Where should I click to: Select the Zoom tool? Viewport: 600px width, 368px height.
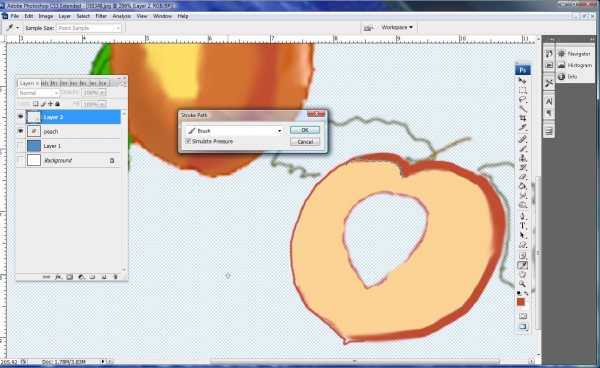coord(522,284)
